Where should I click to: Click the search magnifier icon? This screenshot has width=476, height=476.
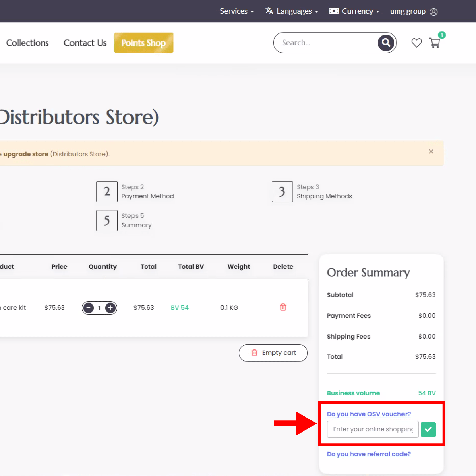386,43
